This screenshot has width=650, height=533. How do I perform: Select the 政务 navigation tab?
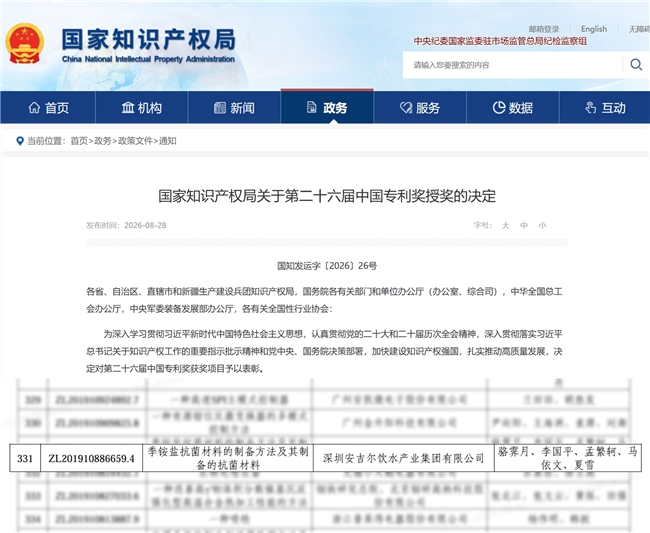[327, 108]
